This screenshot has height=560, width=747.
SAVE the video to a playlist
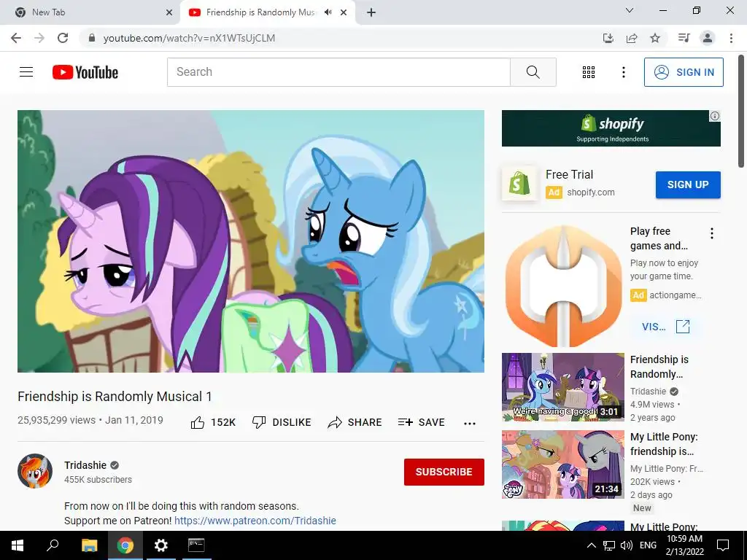pyautogui.click(x=421, y=422)
